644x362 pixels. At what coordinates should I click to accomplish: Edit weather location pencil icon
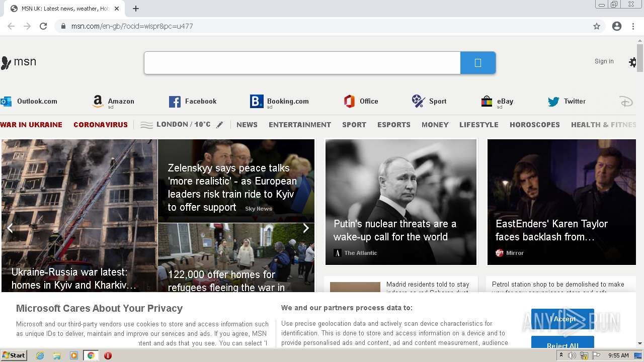click(x=220, y=125)
